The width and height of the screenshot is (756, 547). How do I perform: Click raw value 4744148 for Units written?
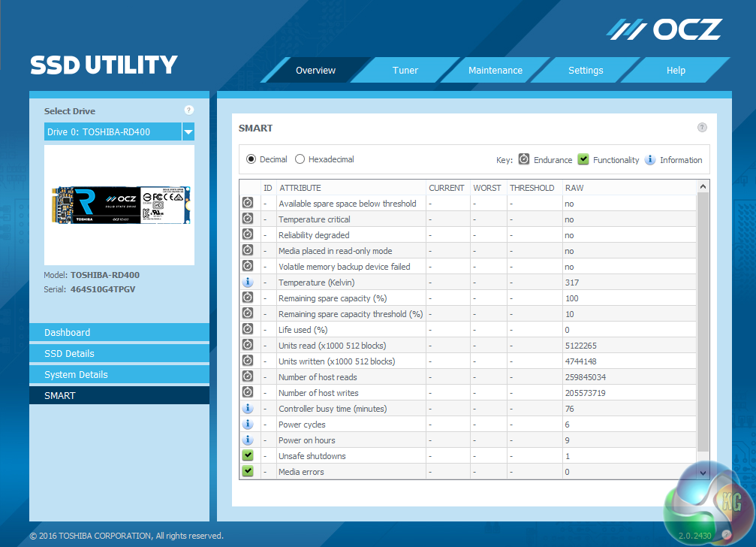pyautogui.click(x=580, y=361)
